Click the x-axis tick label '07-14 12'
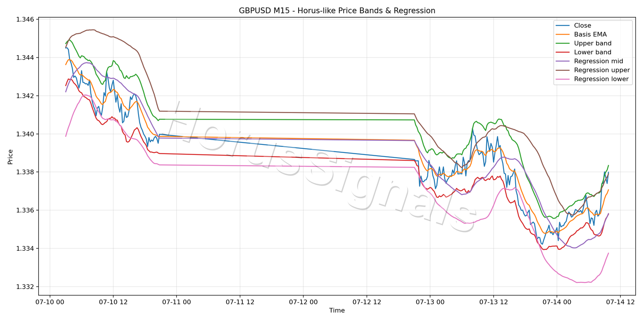The height and width of the screenshot is (322, 644). tap(620, 302)
